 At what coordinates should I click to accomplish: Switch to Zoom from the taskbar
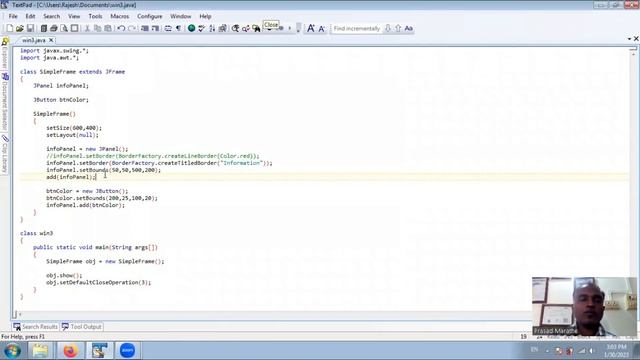coord(127,351)
